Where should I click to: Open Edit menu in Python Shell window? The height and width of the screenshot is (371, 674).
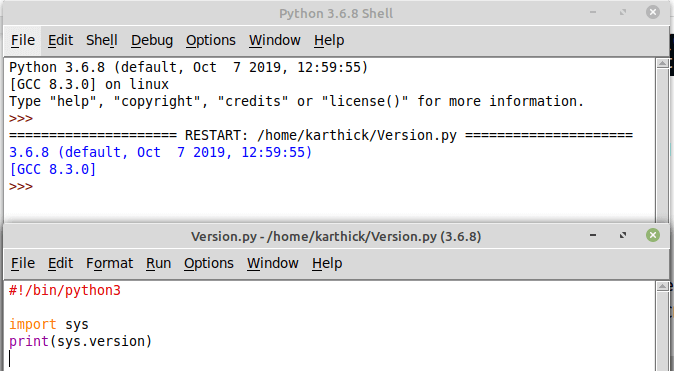tap(60, 40)
